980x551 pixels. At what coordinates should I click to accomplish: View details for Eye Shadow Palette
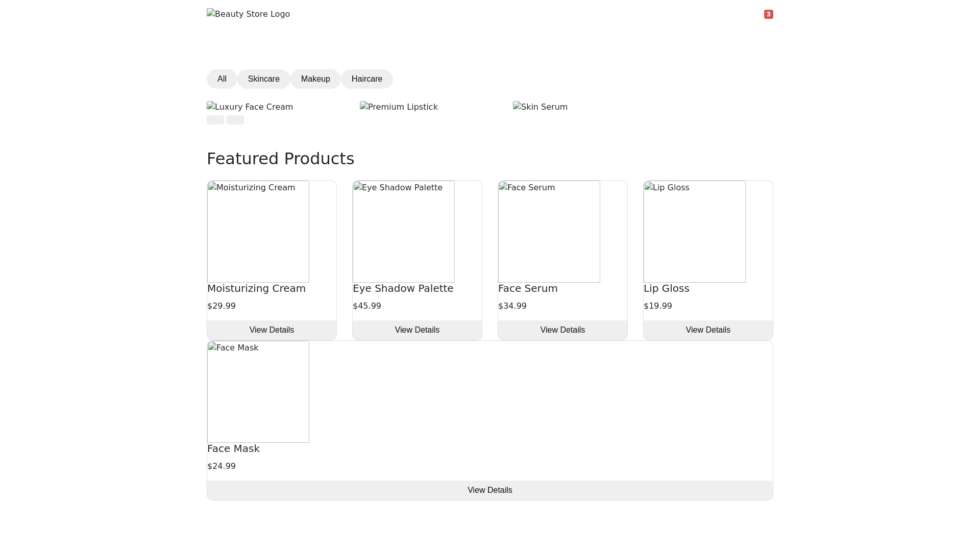(417, 330)
